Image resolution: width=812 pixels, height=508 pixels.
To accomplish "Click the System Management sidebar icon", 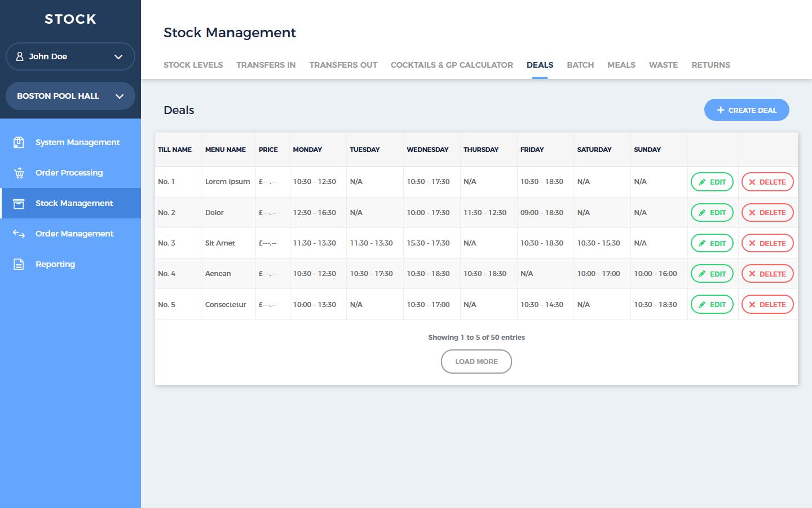I will [x=19, y=142].
